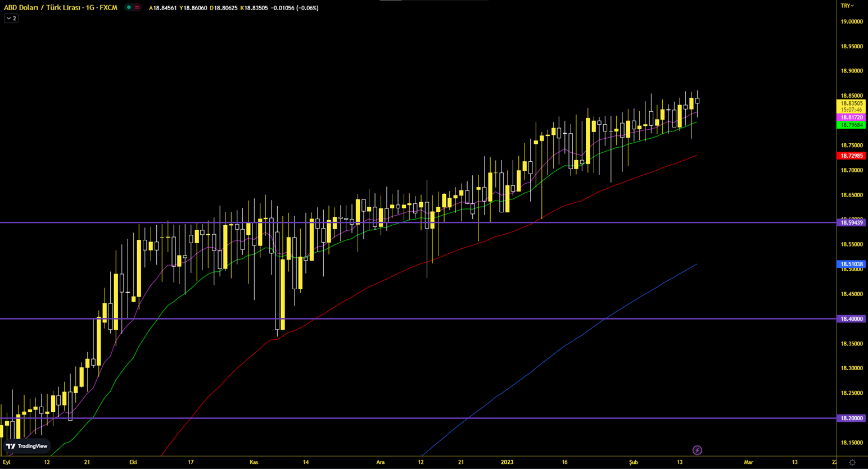The image size is (868, 469).
Task: Open chart settings gear icon
Action: (x=852, y=462)
